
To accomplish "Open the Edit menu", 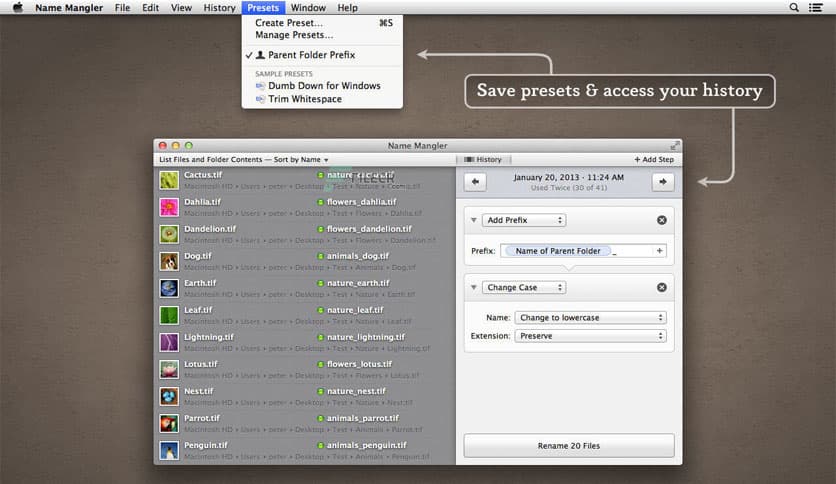I will (x=150, y=7).
